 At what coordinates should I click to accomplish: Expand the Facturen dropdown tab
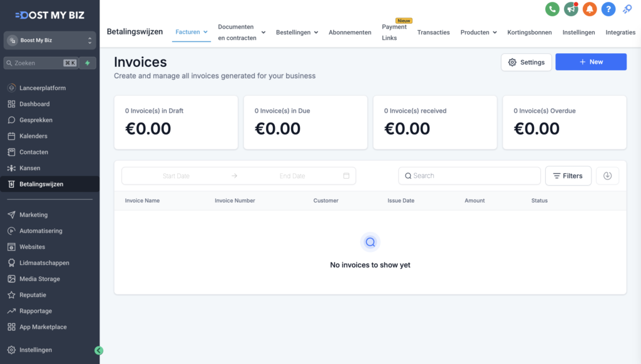coord(192,32)
